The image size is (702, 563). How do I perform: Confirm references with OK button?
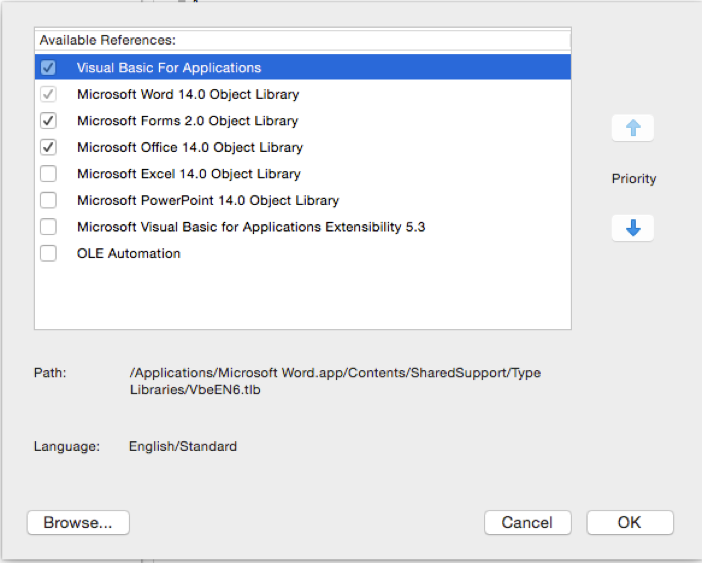(630, 522)
